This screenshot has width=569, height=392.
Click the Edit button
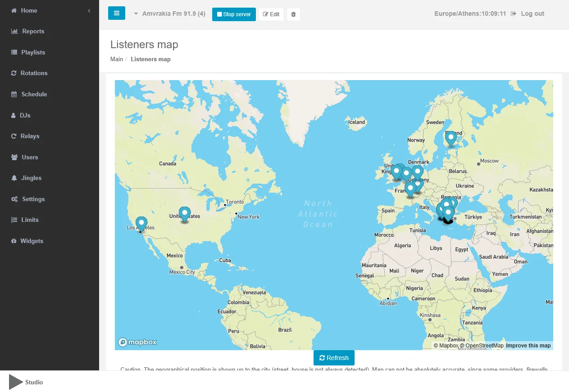coord(271,14)
